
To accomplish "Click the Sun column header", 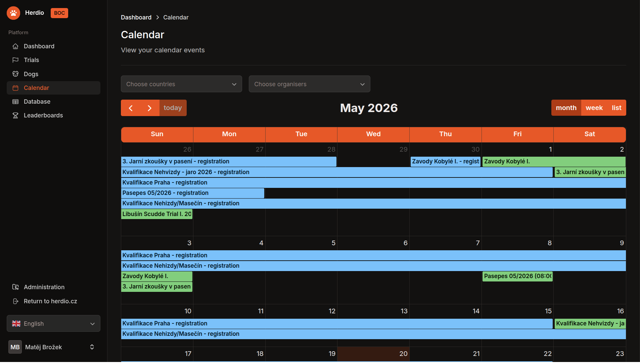I will pyautogui.click(x=157, y=134).
